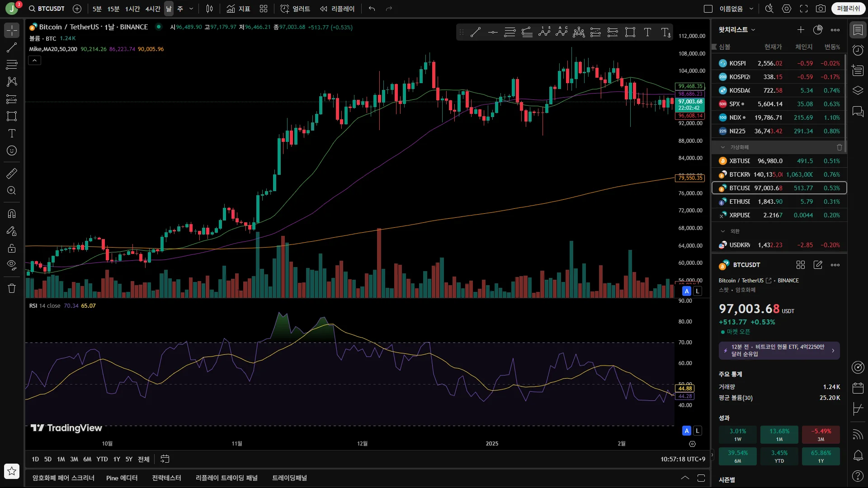Viewport: 868px width, 488px height.
Task: Open the alerts bell in right sidebar
Action: [858, 455]
